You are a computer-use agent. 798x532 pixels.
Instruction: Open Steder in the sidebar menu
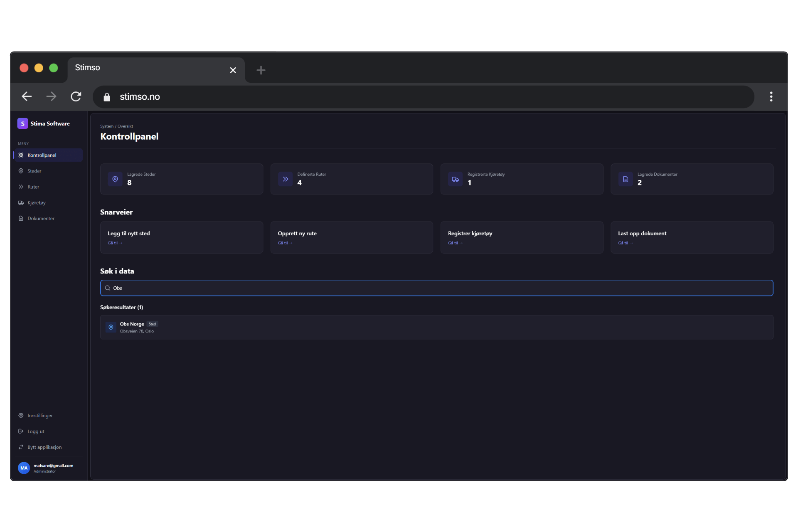34,171
